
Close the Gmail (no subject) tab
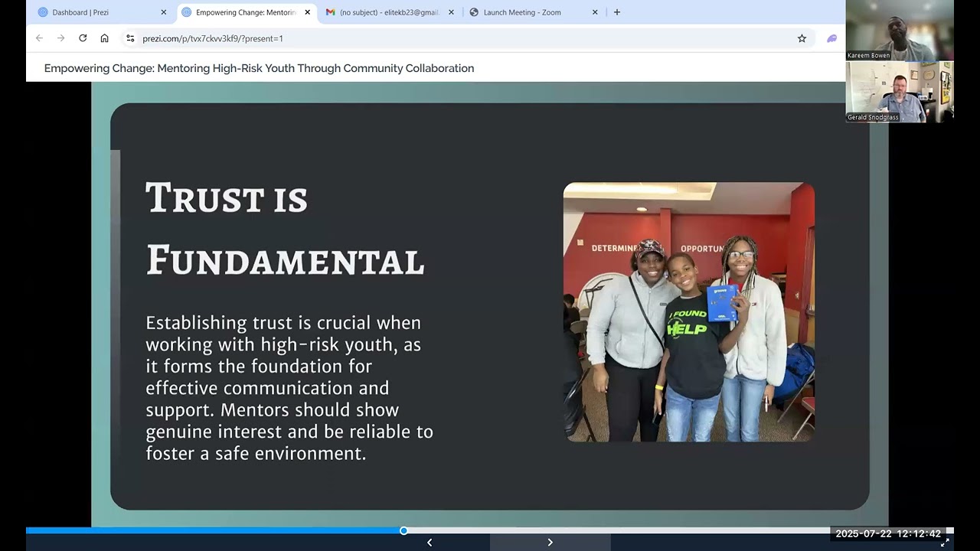451,12
